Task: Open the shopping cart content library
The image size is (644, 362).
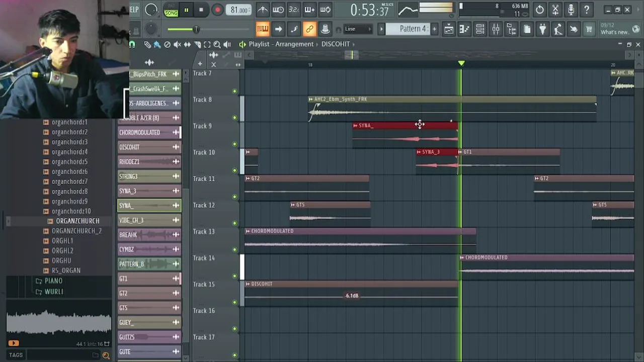Action: (589, 29)
